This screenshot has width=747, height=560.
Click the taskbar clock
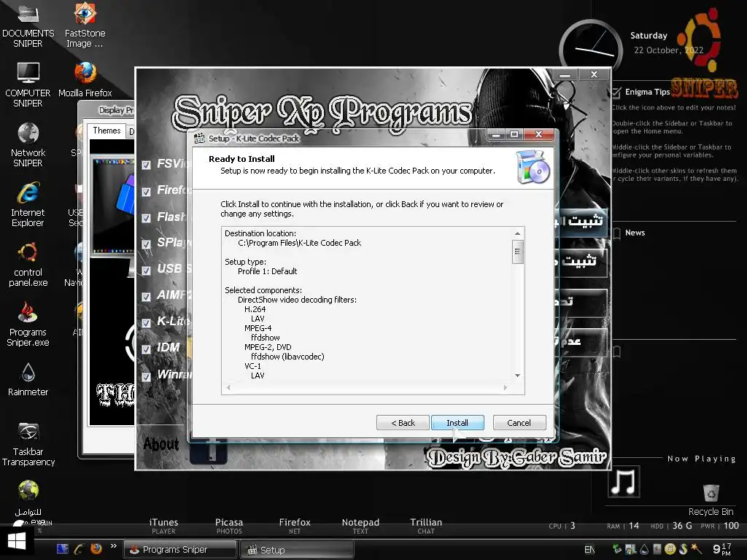721,549
